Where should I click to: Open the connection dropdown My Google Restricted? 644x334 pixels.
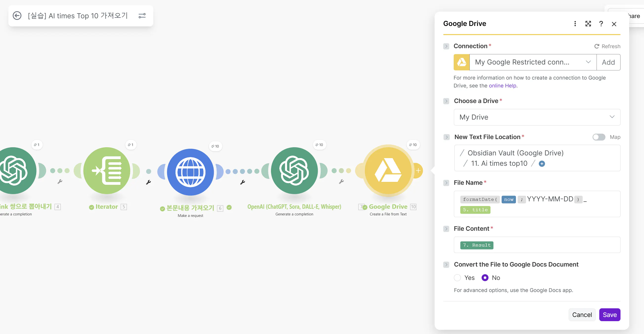pos(533,62)
